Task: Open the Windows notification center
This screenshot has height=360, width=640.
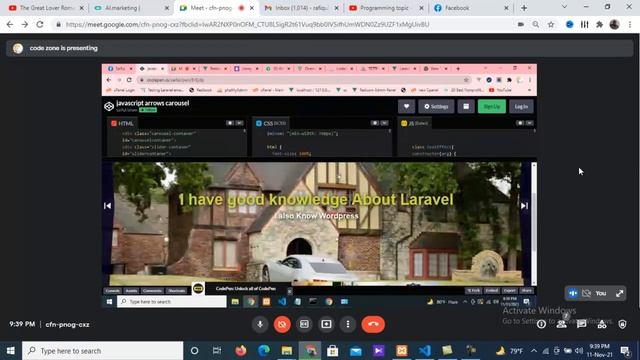Action: tap(624, 351)
